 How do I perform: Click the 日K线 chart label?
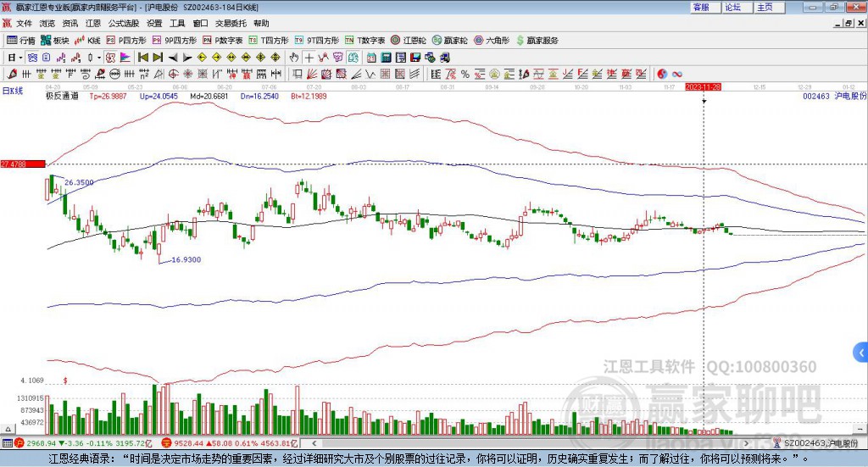point(13,91)
